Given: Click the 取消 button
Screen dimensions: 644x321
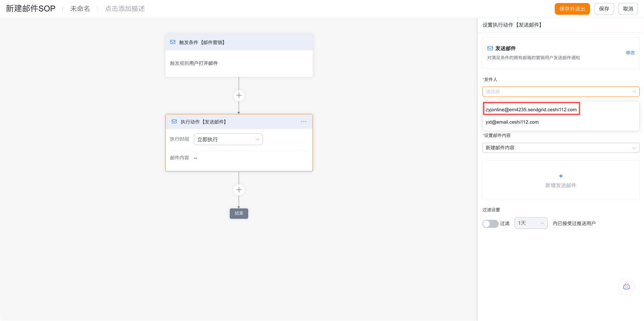Looking at the screenshot, I should [628, 9].
